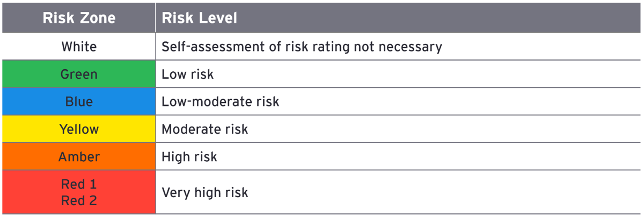The width and height of the screenshot is (644, 217).
Task: Select the Very high risk text
Action: [204, 192]
